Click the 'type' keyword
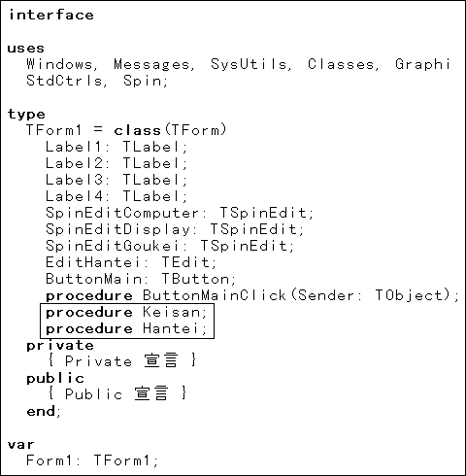Screen dimensions: 466x476 tap(26, 114)
